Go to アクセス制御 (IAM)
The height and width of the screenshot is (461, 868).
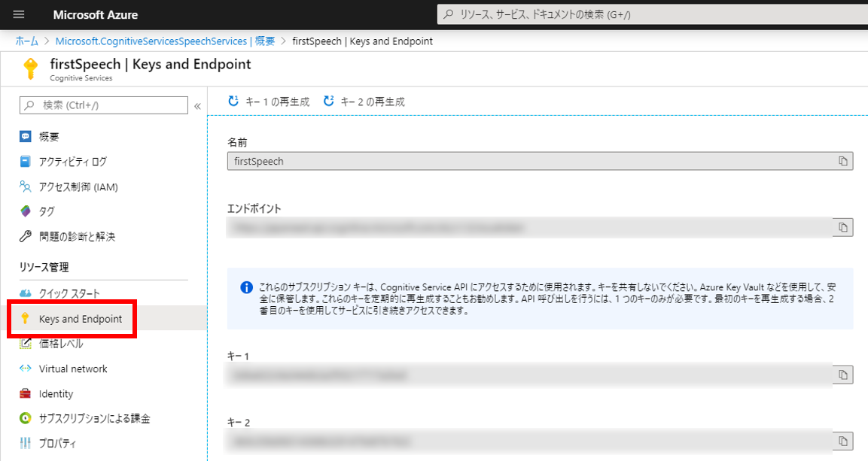pos(78,187)
